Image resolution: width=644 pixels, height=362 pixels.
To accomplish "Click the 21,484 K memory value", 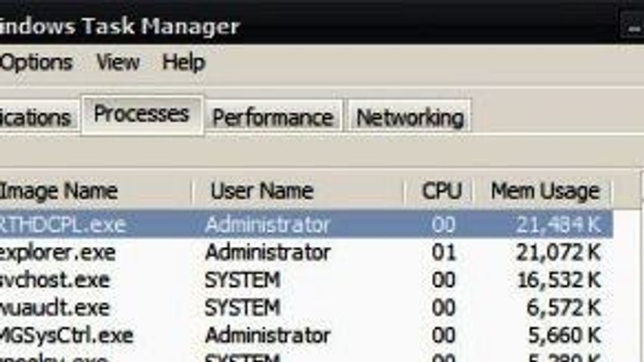I will coord(558,224).
